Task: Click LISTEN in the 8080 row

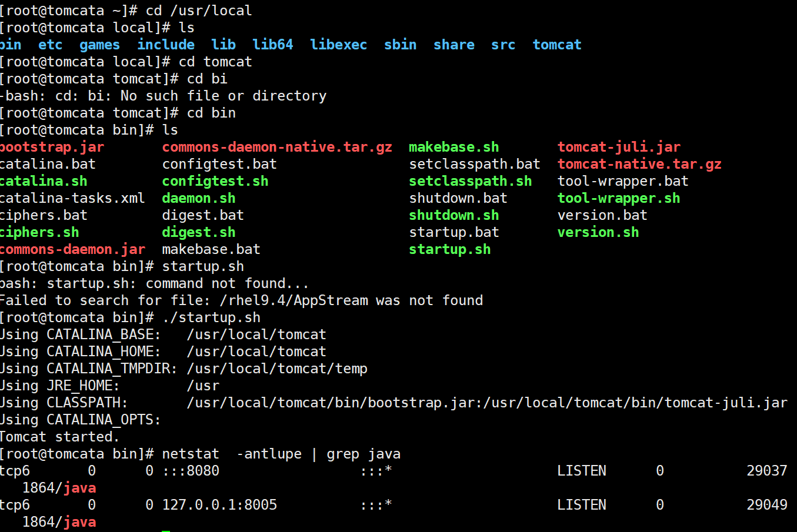Action: pos(582,471)
